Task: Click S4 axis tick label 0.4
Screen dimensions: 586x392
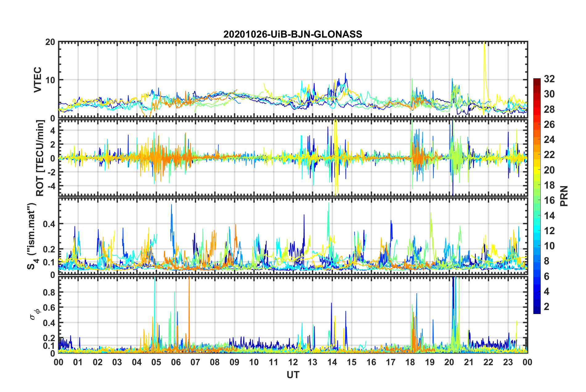Action: [x=49, y=224]
